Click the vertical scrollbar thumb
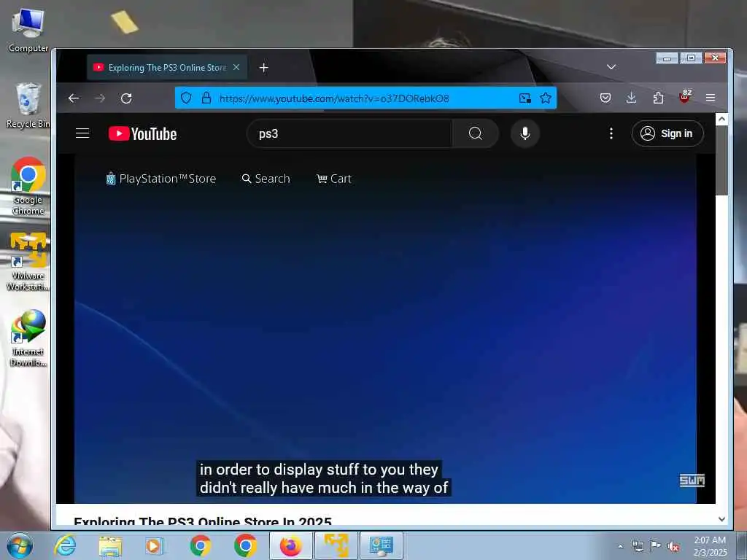This screenshot has width=747, height=560. click(721, 160)
